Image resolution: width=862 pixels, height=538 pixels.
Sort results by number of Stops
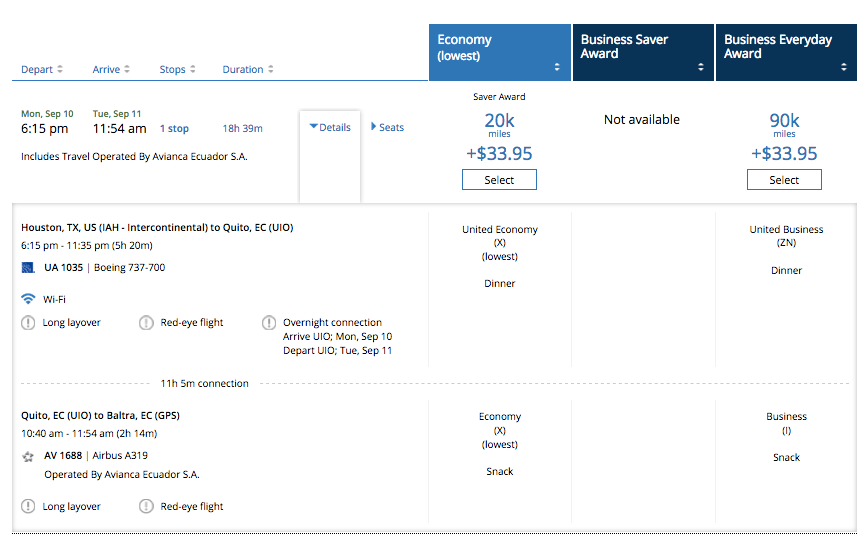coord(177,70)
